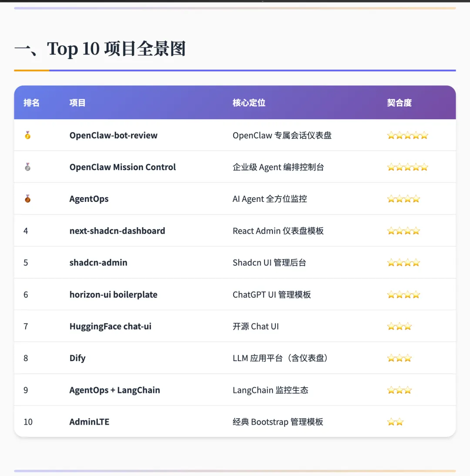470x476 pixels.
Task: Select the AdminLTE project name
Action: [x=89, y=422]
